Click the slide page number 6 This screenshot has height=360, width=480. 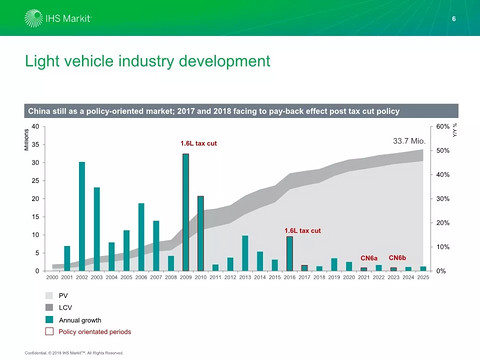click(454, 19)
